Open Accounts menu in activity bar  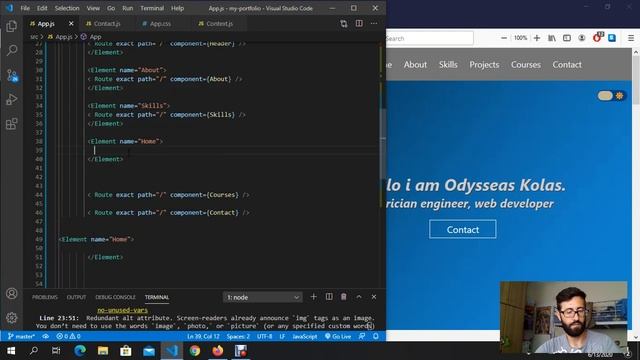[x=11, y=293]
